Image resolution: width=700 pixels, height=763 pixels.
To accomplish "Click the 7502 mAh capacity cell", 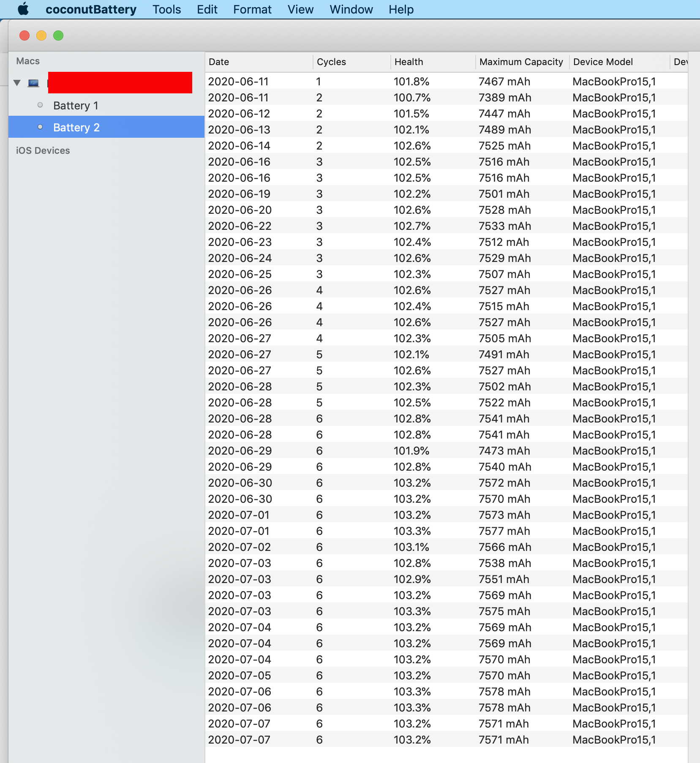I will (x=504, y=387).
